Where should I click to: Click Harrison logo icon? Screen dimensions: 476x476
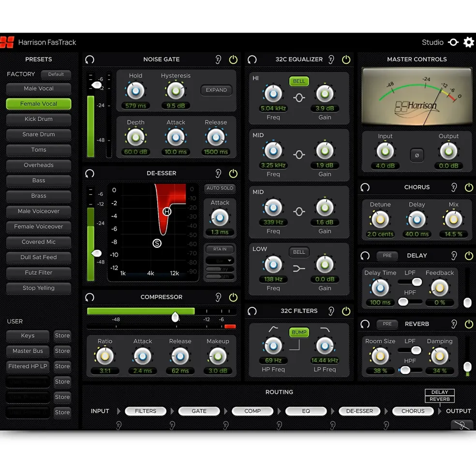[x=7, y=42]
